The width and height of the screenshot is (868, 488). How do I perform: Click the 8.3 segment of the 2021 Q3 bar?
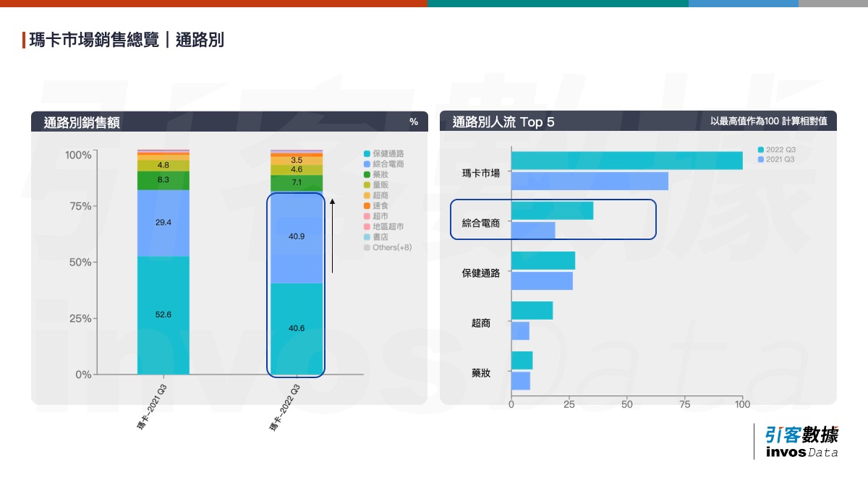click(x=163, y=180)
